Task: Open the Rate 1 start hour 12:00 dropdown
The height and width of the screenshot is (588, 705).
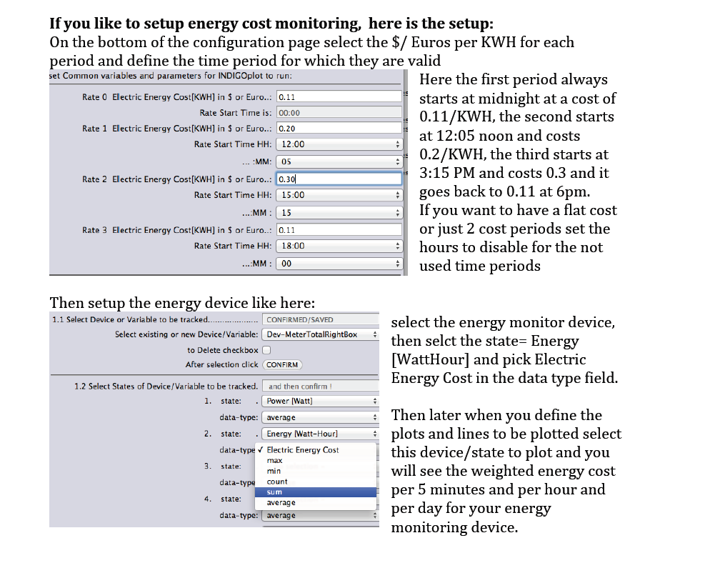Action: [339, 144]
